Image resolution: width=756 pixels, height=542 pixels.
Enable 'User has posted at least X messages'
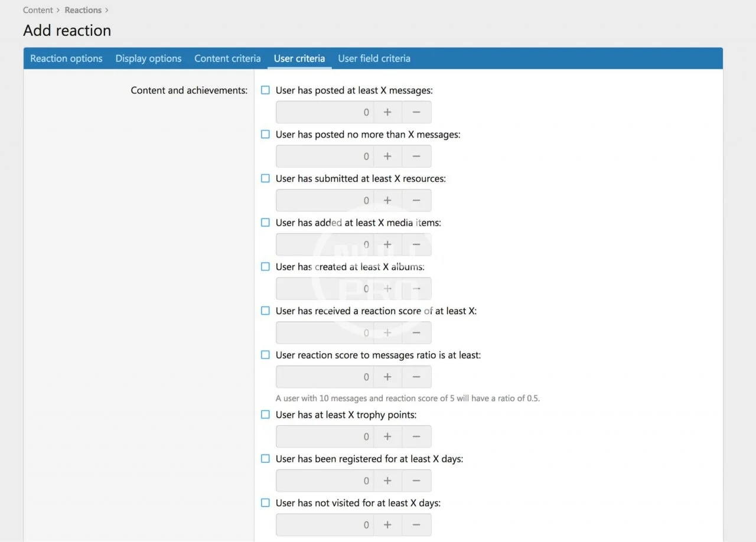pos(266,90)
